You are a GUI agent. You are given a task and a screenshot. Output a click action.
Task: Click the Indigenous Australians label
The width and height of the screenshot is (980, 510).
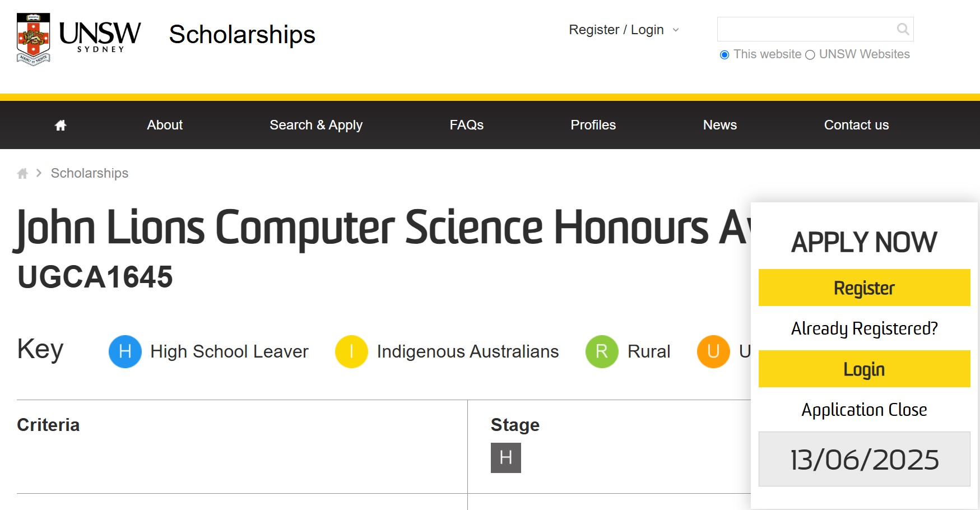468,351
